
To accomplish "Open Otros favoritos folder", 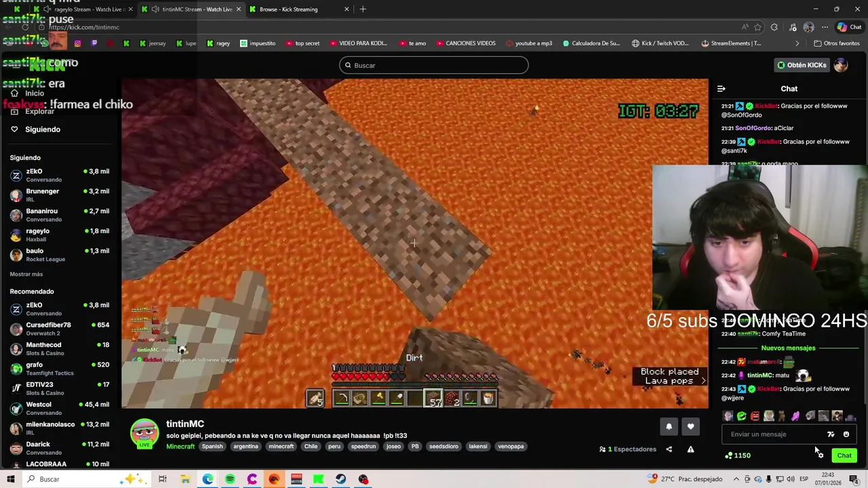I will pyautogui.click(x=836, y=43).
